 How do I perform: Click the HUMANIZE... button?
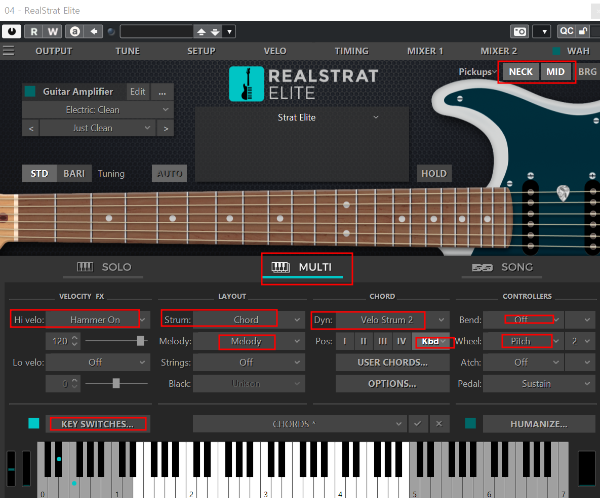pyautogui.click(x=539, y=424)
